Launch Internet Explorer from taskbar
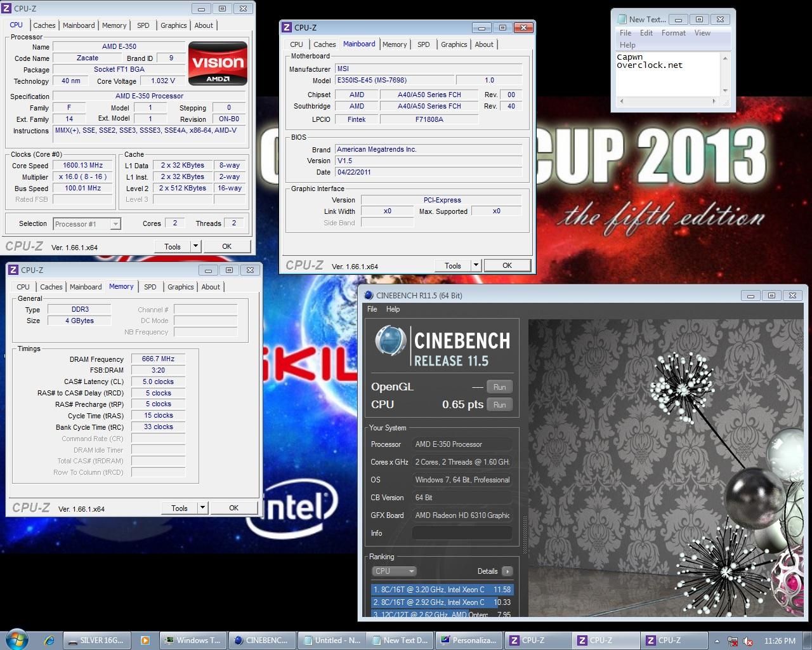This screenshot has width=812, height=650. coord(50,640)
